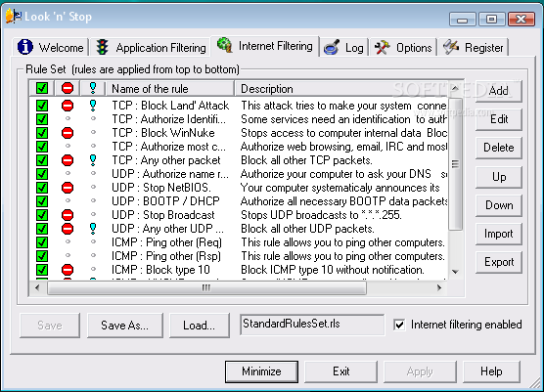The height and width of the screenshot is (392, 544).
Task: Open the Log tab
Action: (343, 48)
